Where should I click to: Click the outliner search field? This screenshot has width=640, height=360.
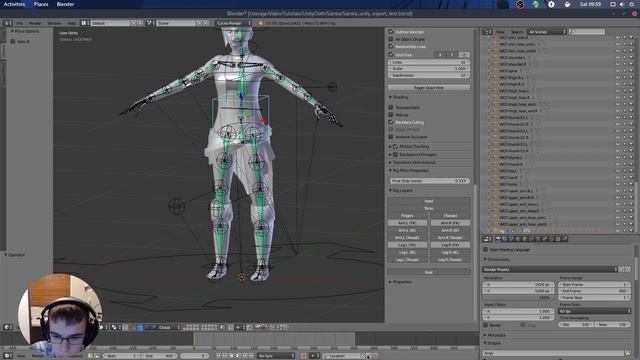[x=587, y=31]
